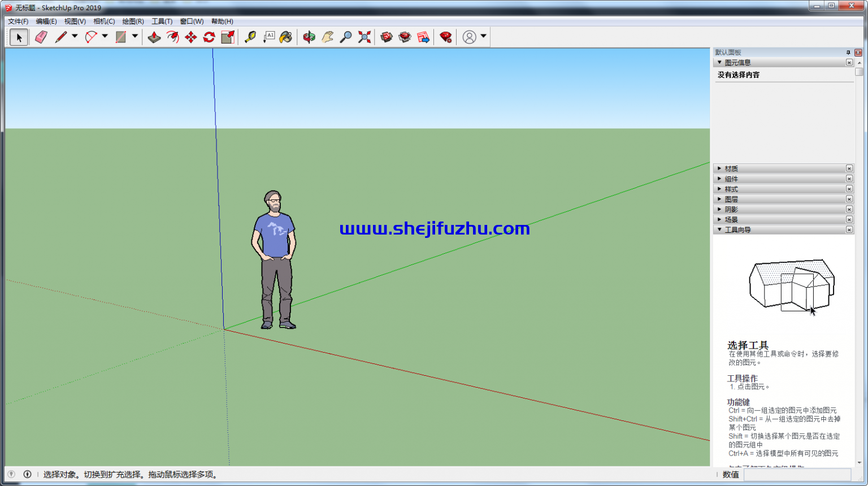This screenshot has height=486, width=868.
Task: Open the 绘图(R) menu
Action: click(133, 21)
